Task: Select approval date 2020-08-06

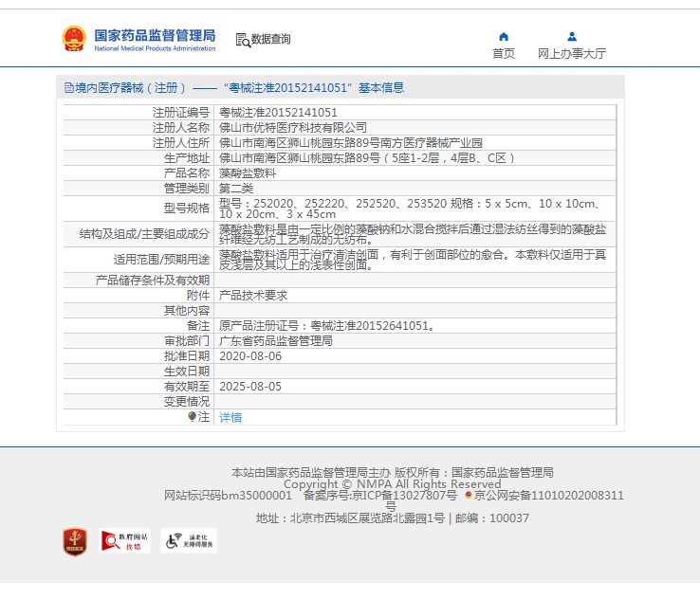Action: click(x=250, y=356)
